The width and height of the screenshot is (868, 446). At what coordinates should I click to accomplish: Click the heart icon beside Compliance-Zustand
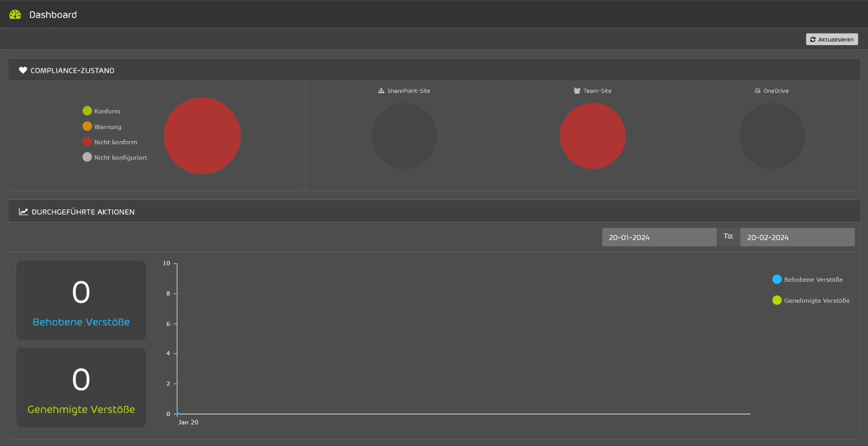pyautogui.click(x=23, y=70)
